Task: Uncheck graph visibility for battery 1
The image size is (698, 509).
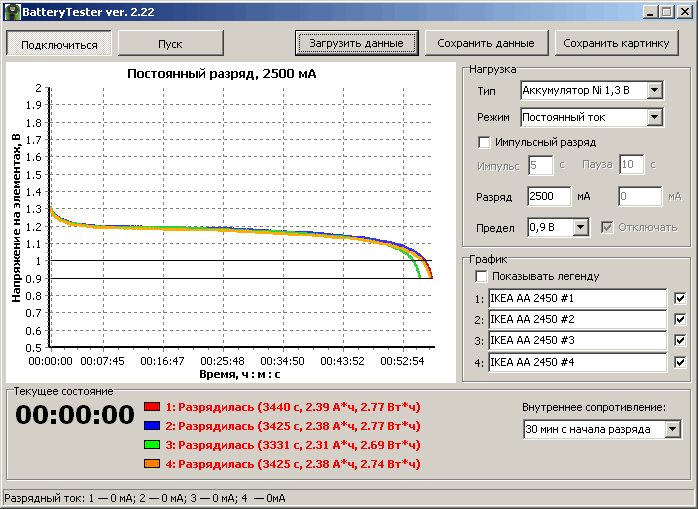Action: tap(680, 298)
